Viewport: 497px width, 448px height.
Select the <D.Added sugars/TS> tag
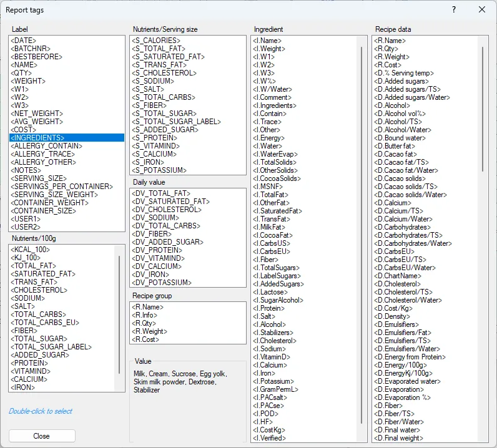tap(407, 89)
